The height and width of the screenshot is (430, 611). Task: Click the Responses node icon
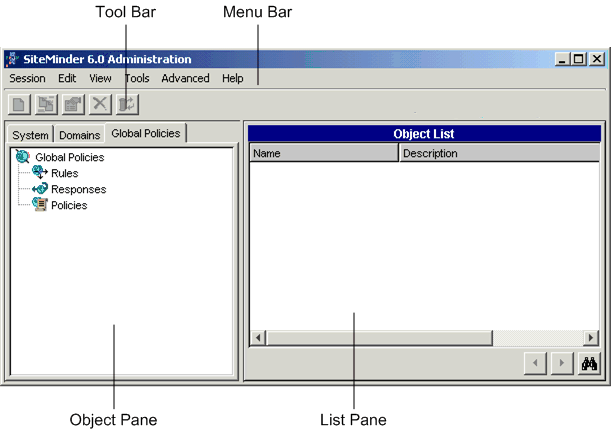(x=40, y=189)
